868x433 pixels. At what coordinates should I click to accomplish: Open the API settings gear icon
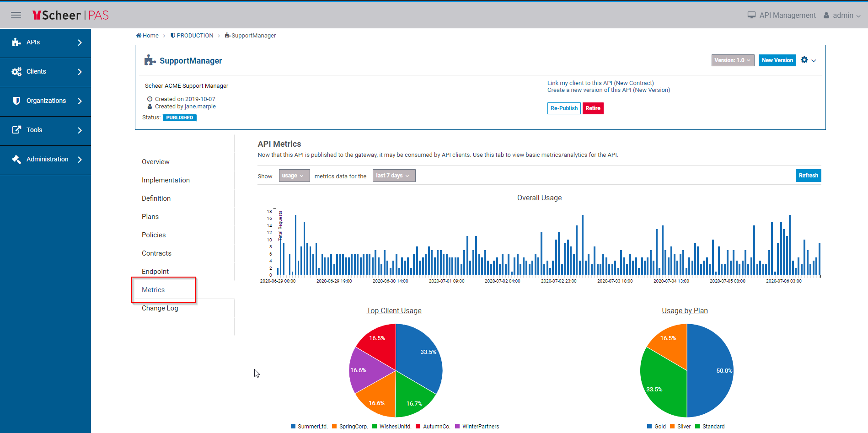pyautogui.click(x=805, y=60)
